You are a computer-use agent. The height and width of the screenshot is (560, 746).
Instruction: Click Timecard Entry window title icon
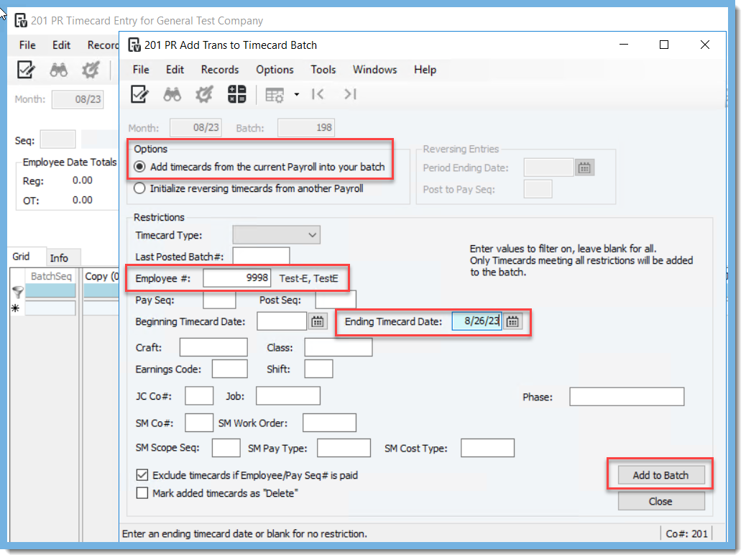(20, 20)
